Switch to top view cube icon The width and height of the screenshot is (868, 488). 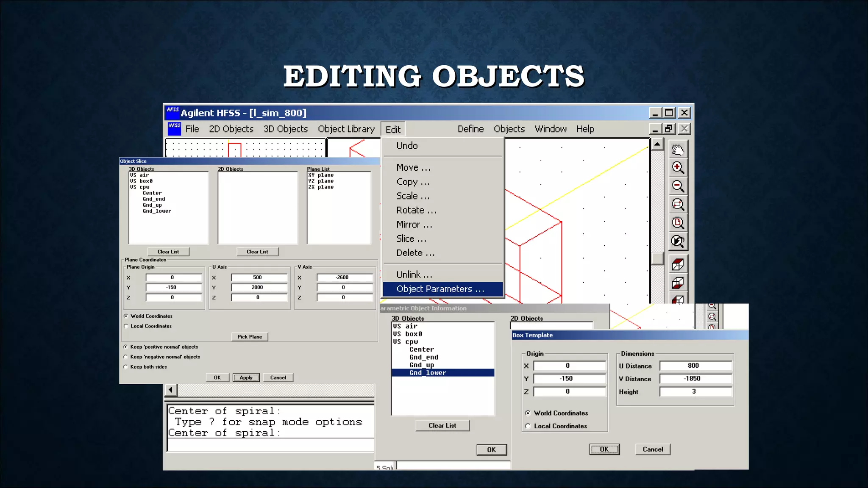[678, 265]
